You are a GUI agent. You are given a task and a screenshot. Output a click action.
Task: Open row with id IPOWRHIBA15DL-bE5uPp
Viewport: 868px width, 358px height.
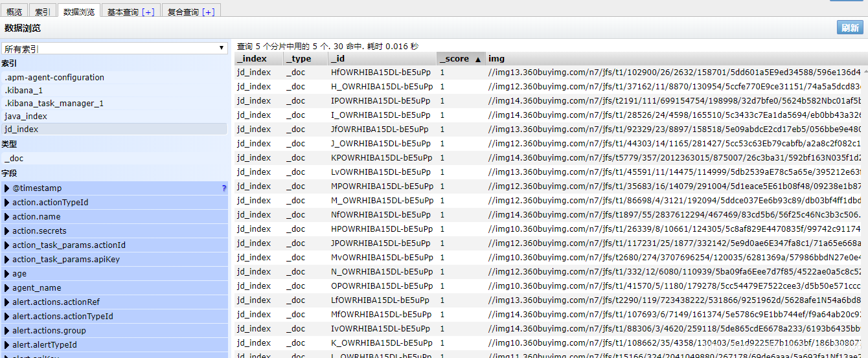[551, 100]
